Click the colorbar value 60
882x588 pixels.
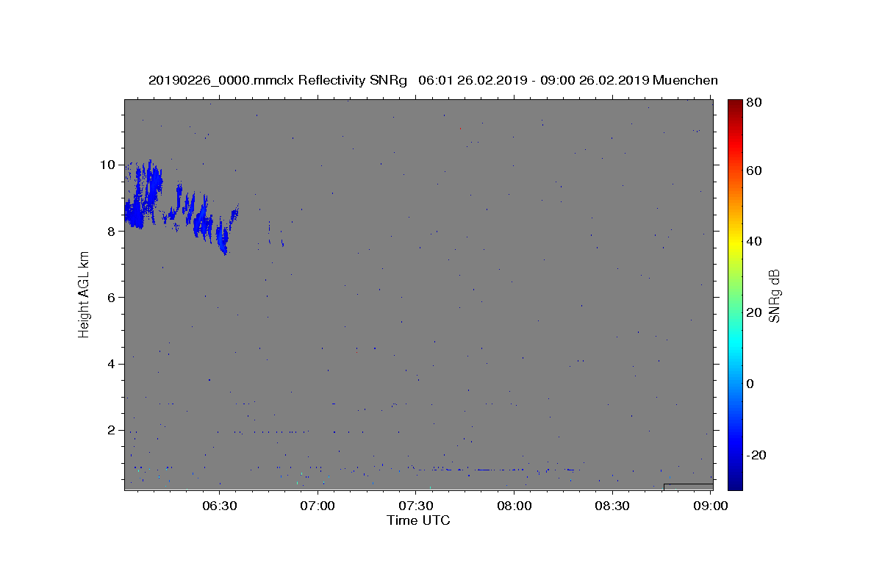tap(753, 171)
